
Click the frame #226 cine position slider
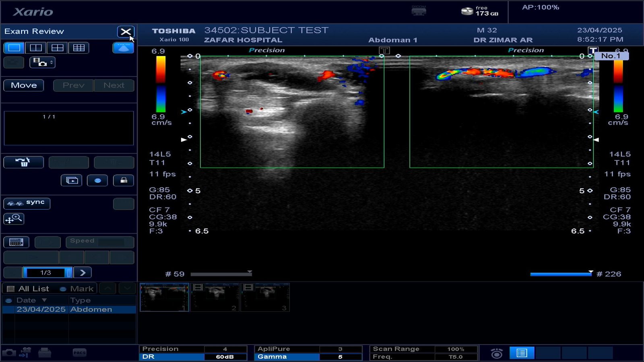pyautogui.click(x=561, y=274)
